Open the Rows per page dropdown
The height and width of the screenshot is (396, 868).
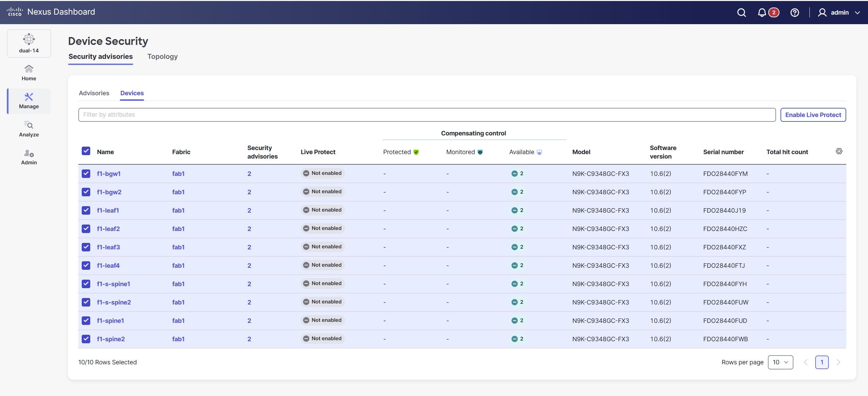[780, 362]
